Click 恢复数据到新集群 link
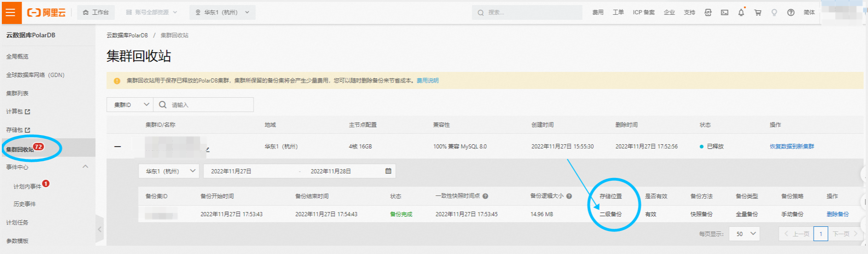 (792, 147)
